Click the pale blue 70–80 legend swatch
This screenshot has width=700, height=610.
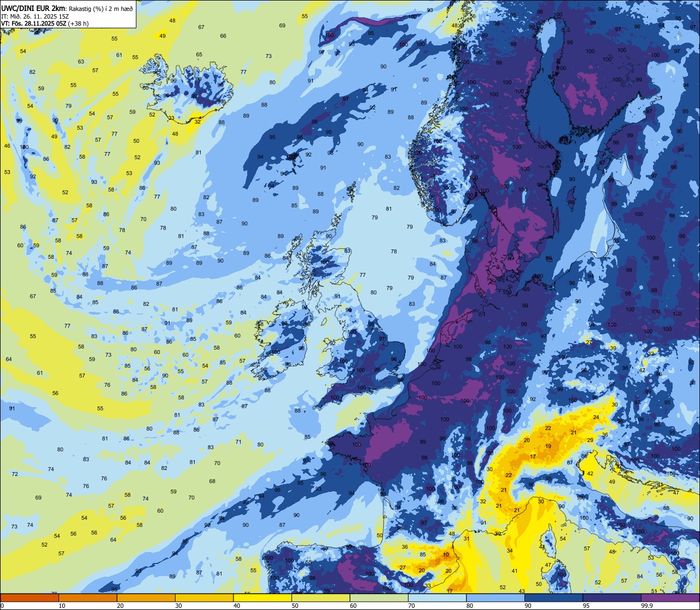437,597
